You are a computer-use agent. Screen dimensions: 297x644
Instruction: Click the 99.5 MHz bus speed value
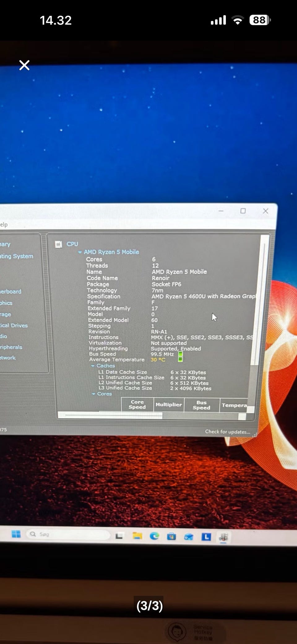[162, 354]
